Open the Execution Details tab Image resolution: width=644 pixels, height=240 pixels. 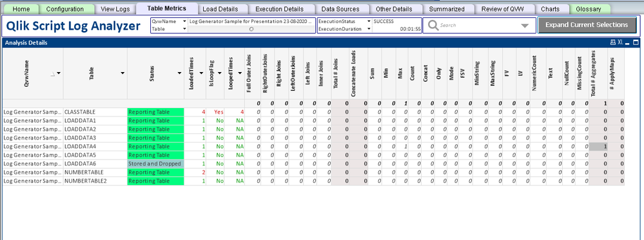point(279,9)
